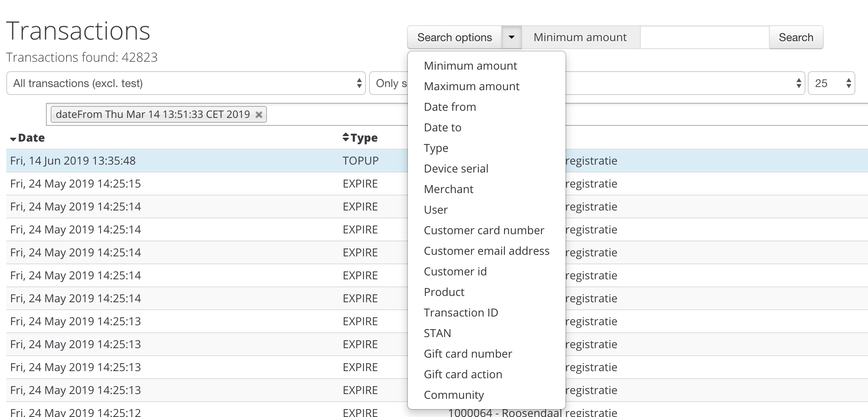Choose Customer email address option
The width and height of the screenshot is (868, 417).
click(x=486, y=251)
